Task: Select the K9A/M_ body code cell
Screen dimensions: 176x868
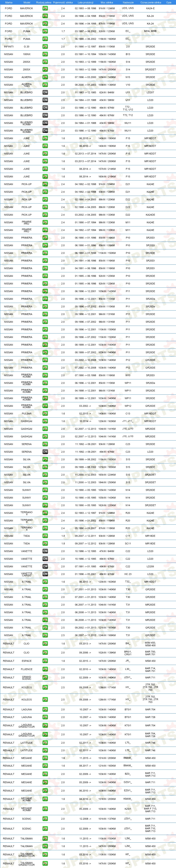Action: click(x=128, y=799)
